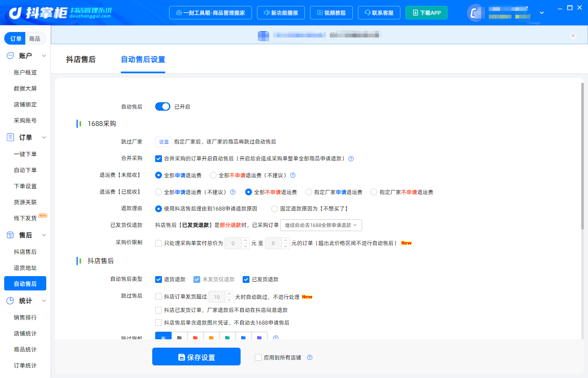The image size is (588, 378).
Task: Click the settings panel vertical scrollbar
Action: coord(583,156)
